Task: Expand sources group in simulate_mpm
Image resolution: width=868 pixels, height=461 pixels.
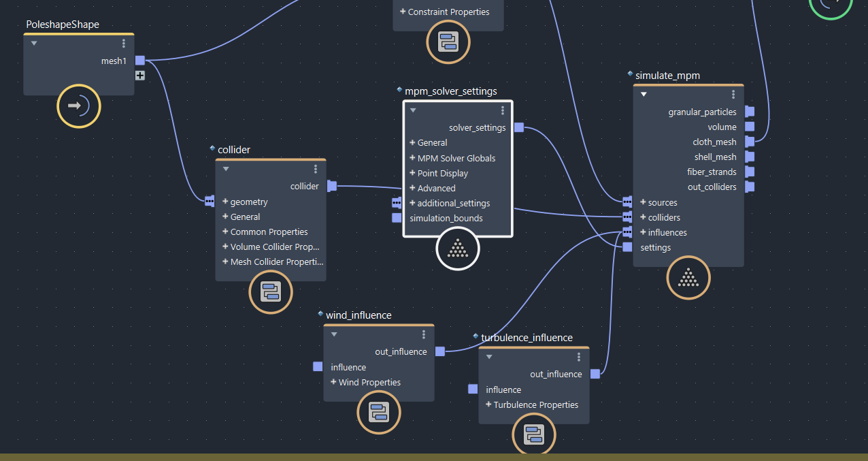Action: (644, 202)
